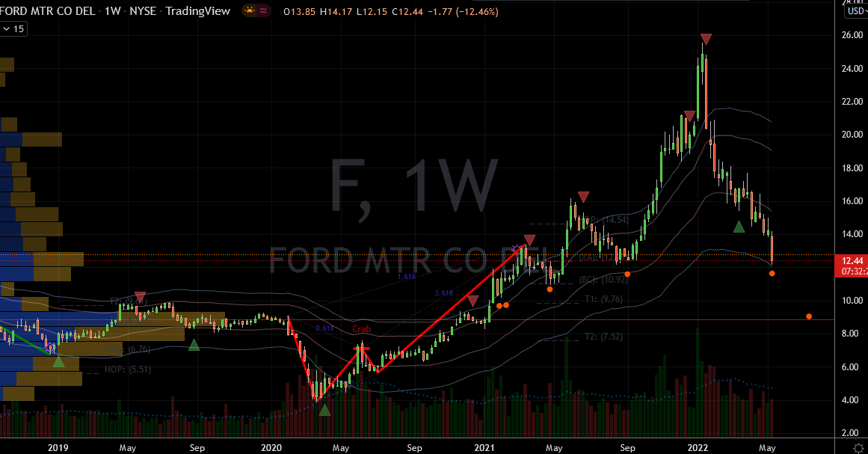868x454 pixels.
Task: Click the 2021 label on the time axis
Action: click(x=484, y=447)
